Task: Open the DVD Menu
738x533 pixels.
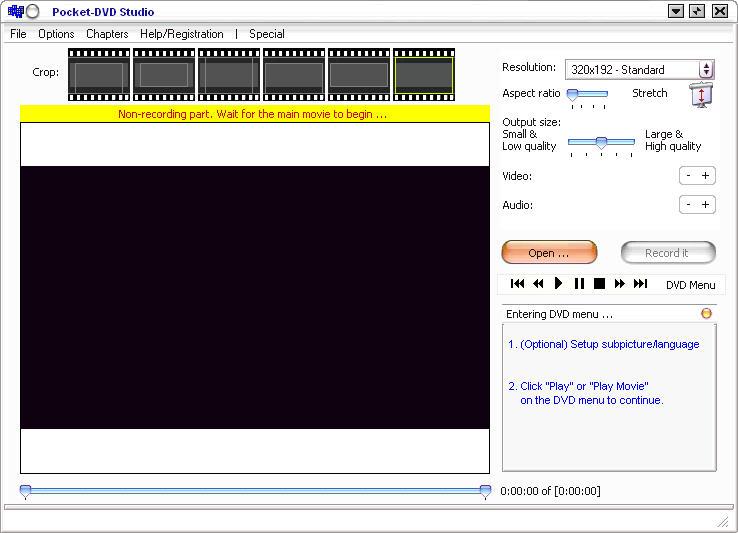Action: (x=691, y=285)
